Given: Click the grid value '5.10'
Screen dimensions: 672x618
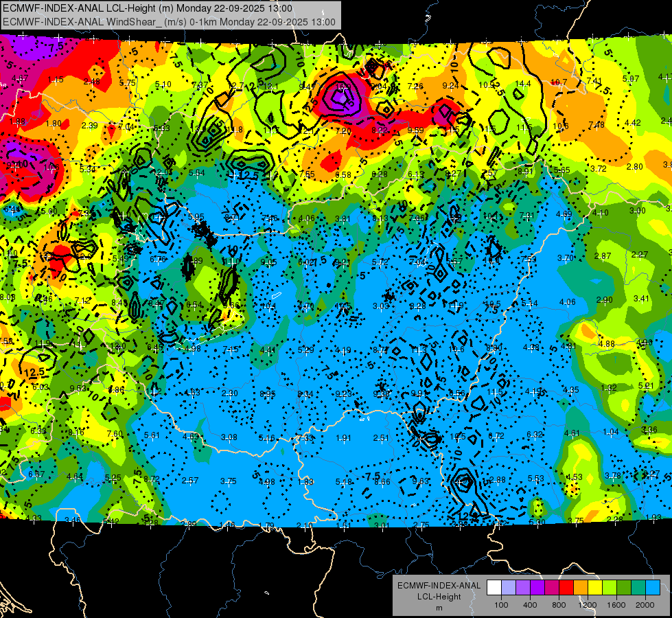Looking at the screenshot, I should [x=163, y=84].
